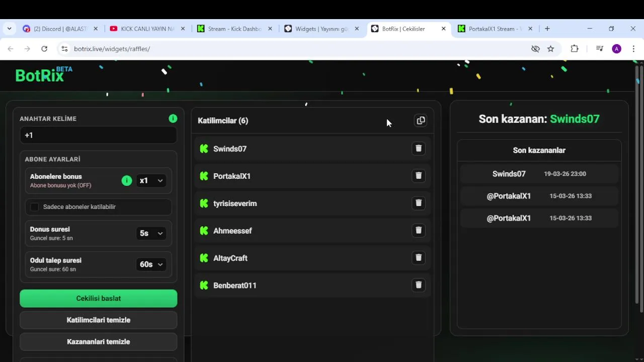The image size is (644, 362).
Task: Remove AltayCraft via trash icon
Action: pyautogui.click(x=418, y=257)
